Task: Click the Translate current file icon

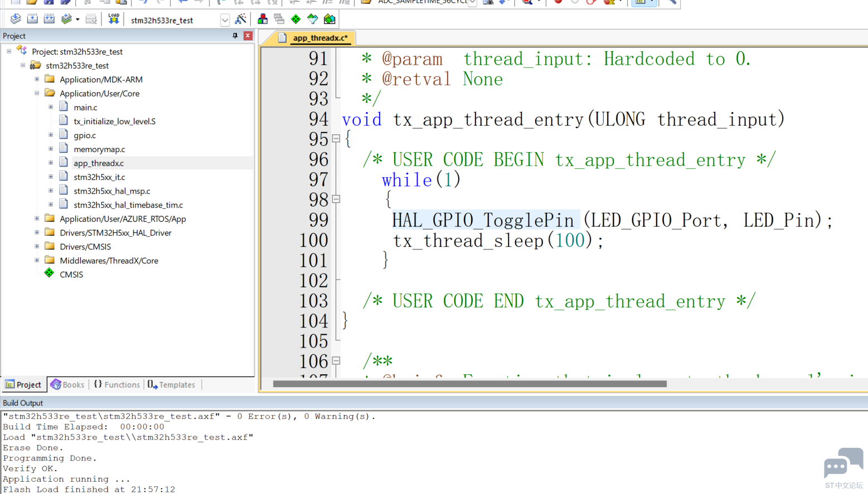Action: tap(16, 19)
